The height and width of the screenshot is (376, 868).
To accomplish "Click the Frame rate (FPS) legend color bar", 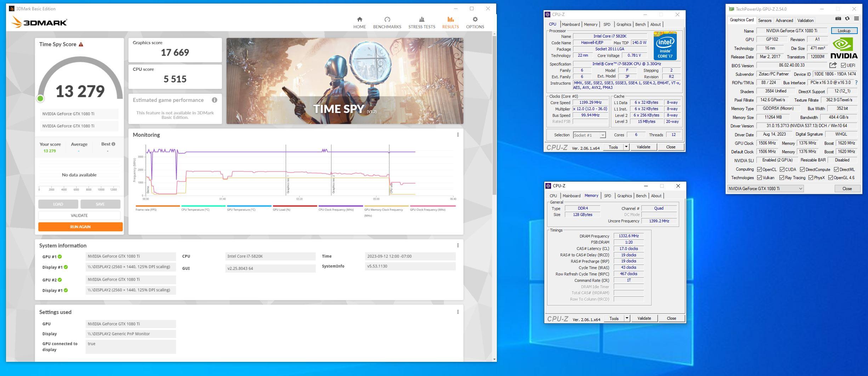I will [158, 206].
